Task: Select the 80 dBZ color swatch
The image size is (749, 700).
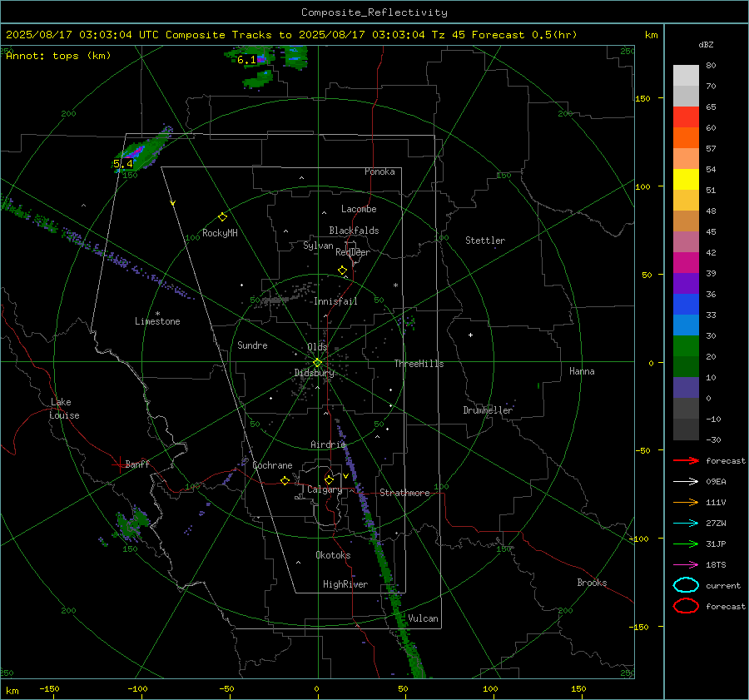Action: coord(686,75)
